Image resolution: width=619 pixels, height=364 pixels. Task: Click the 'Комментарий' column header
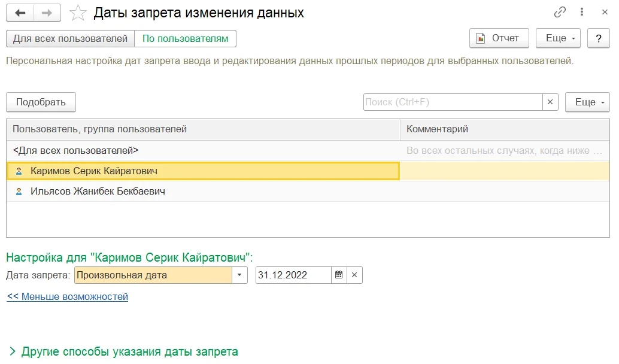(505, 129)
